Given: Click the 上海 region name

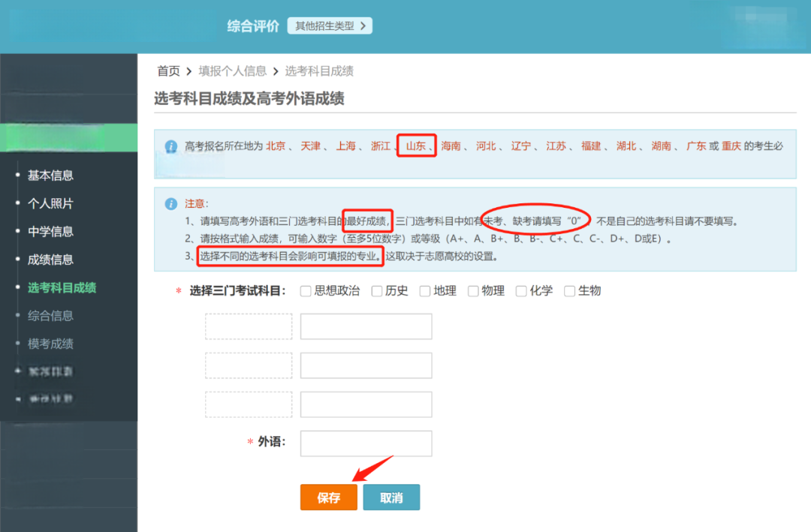Looking at the screenshot, I should tap(346, 146).
